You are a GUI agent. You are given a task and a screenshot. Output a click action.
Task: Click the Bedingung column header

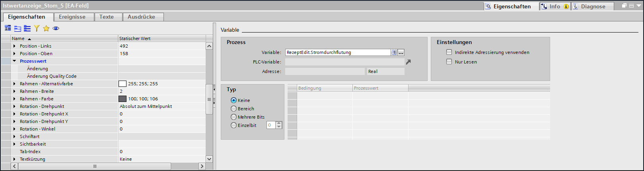(325, 88)
